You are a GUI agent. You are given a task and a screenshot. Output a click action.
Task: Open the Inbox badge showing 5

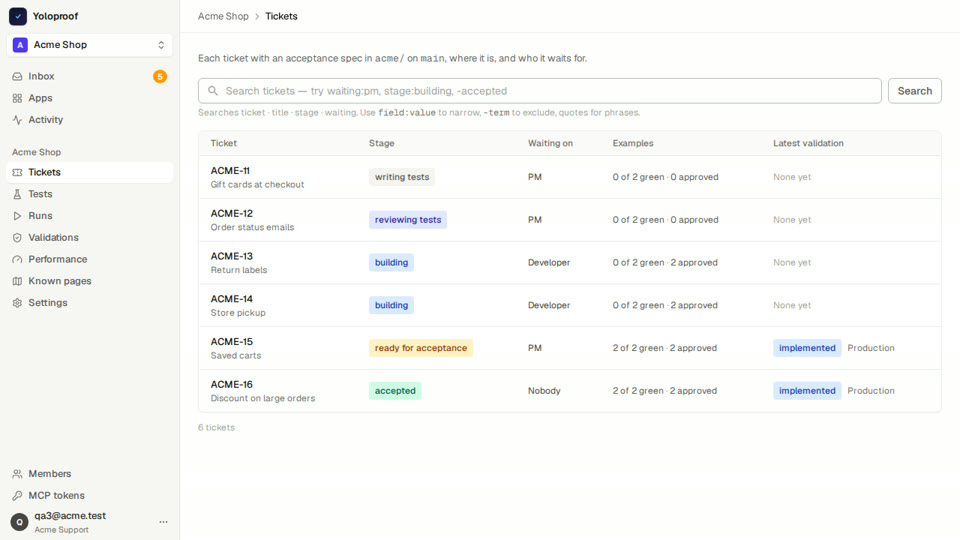(x=160, y=77)
